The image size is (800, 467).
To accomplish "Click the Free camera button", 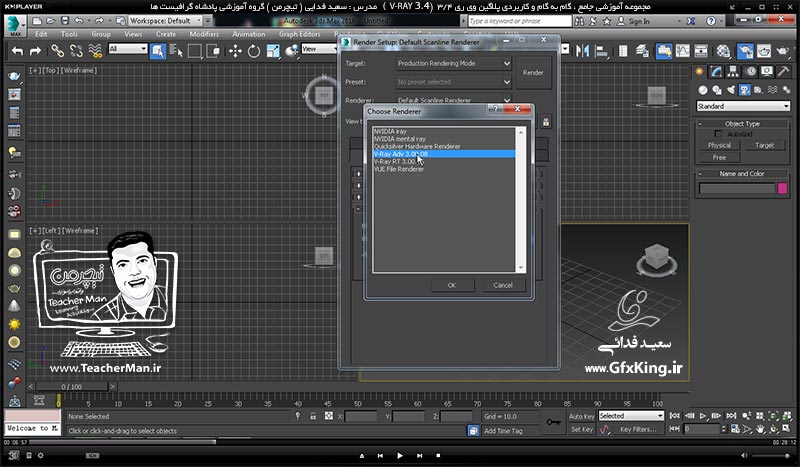I will pos(719,158).
